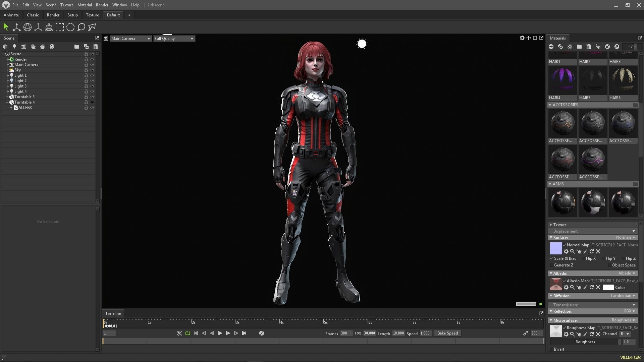Add a new light in Scene toolbar
This screenshot has width=644, height=362.
14,47
